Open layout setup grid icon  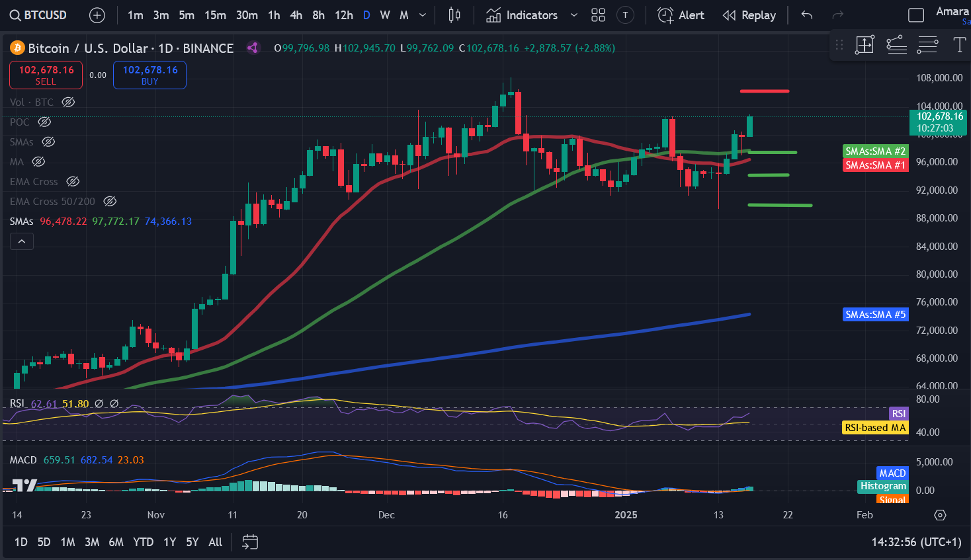coord(598,15)
